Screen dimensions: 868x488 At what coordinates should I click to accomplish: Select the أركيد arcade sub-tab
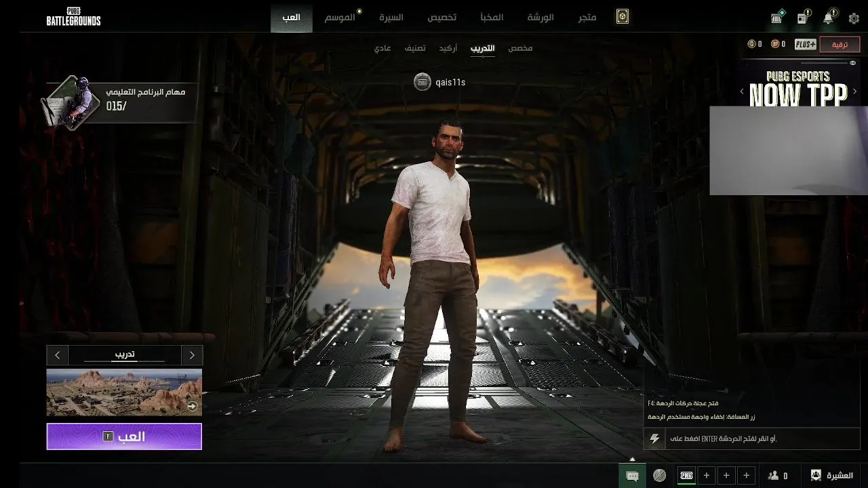click(x=448, y=48)
